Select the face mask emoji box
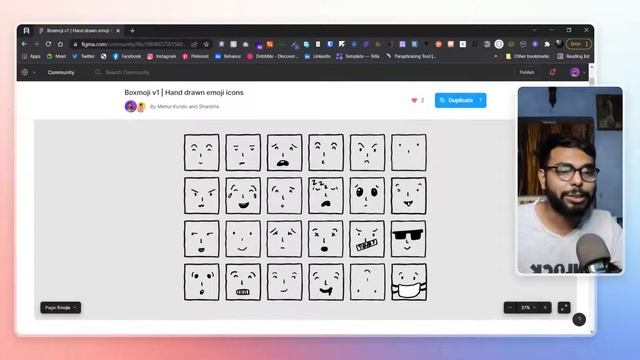This screenshot has height=360, width=640. 409,282
